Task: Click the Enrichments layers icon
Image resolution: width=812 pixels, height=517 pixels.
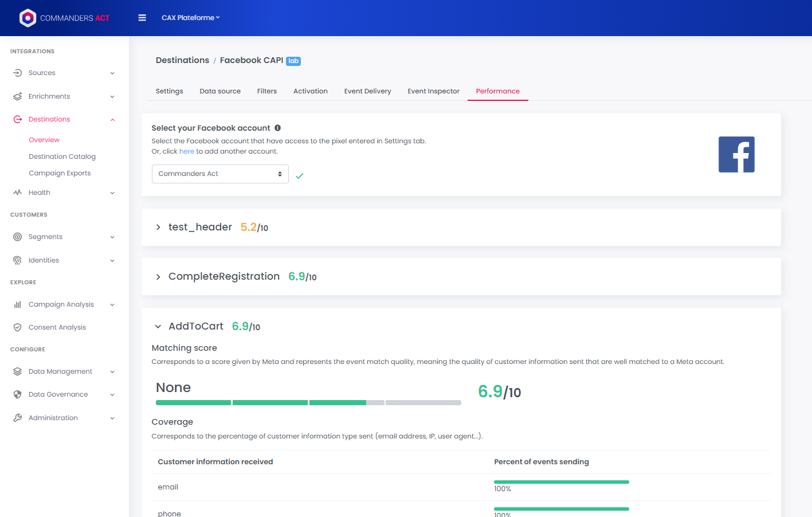Action: [17, 96]
